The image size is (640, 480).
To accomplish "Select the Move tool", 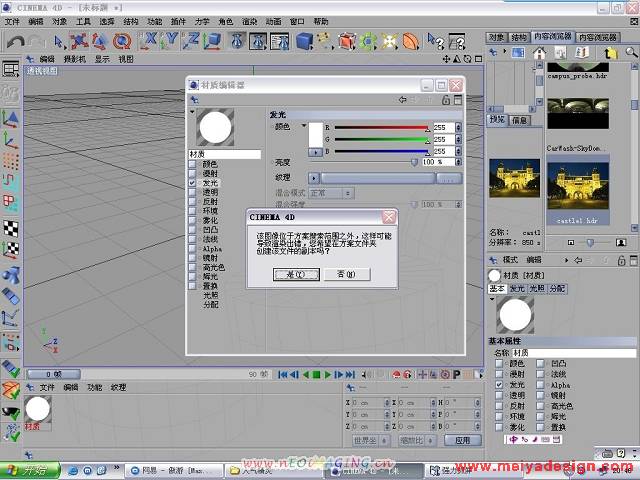I will pos(79,41).
